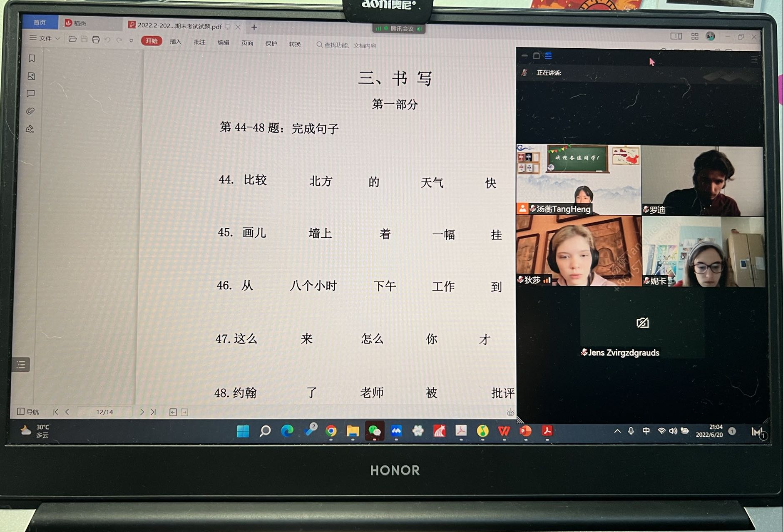
Task: Toggle eye protection mode icon in status bar
Action: coord(510,413)
